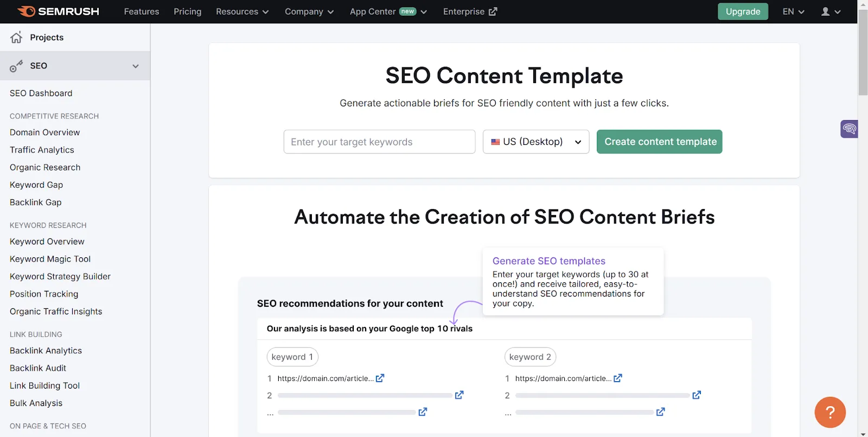The height and width of the screenshot is (437, 868).
Task: Open Organic Traffic Insights
Action: (56, 312)
